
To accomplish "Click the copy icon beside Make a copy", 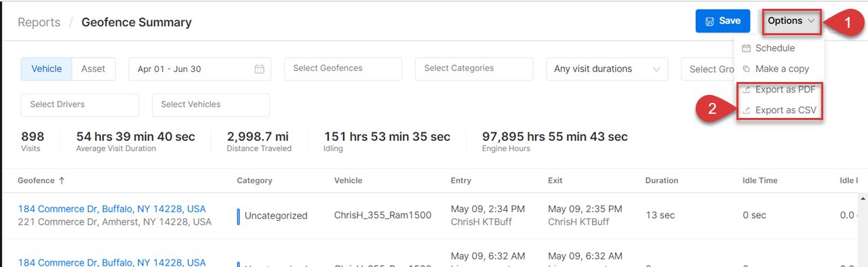I will (x=746, y=69).
